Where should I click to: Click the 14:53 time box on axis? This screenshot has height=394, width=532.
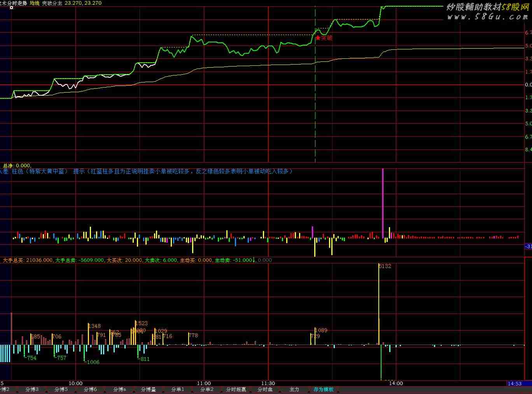coord(514,383)
